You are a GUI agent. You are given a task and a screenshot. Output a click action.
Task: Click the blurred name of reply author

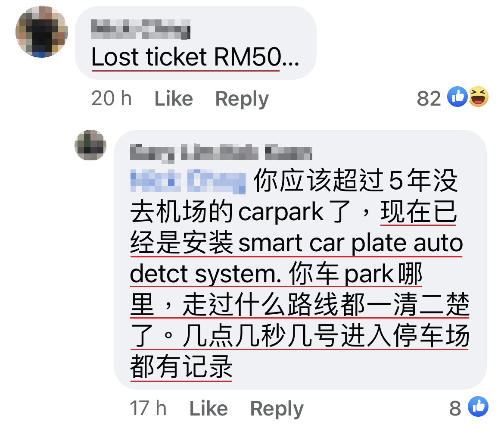click(221, 152)
